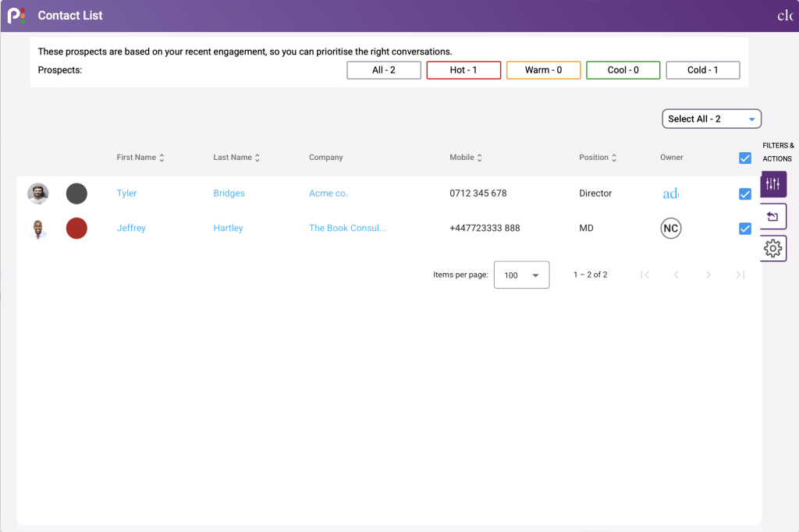Screen dimensions: 799x532
Task: Go to next page arrow
Action: click(708, 275)
